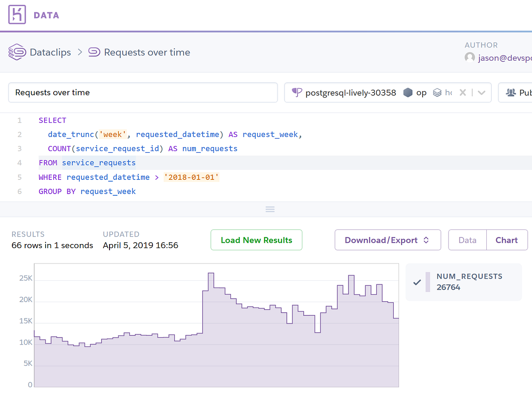Click the Dataclips breadcrumb icon
The width and height of the screenshot is (532, 400).
[x=16, y=52]
